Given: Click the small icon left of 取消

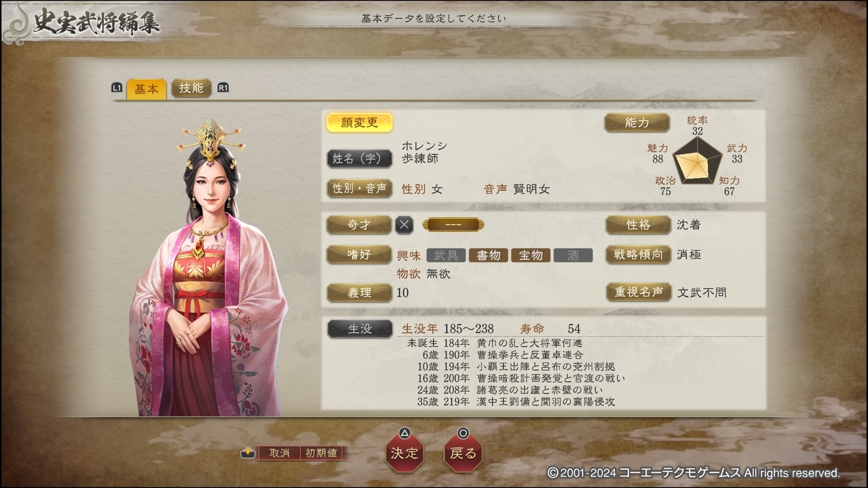Looking at the screenshot, I should click(x=248, y=453).
